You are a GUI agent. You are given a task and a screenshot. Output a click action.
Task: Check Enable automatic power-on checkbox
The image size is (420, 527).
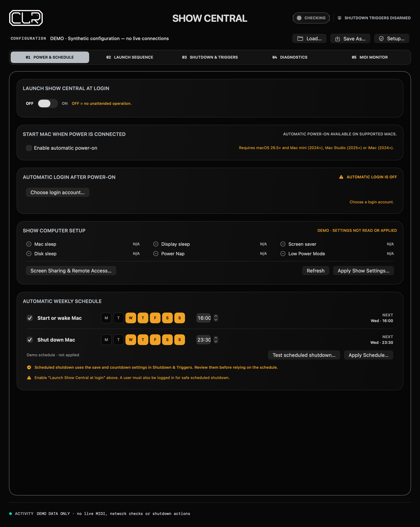(29, 148)
